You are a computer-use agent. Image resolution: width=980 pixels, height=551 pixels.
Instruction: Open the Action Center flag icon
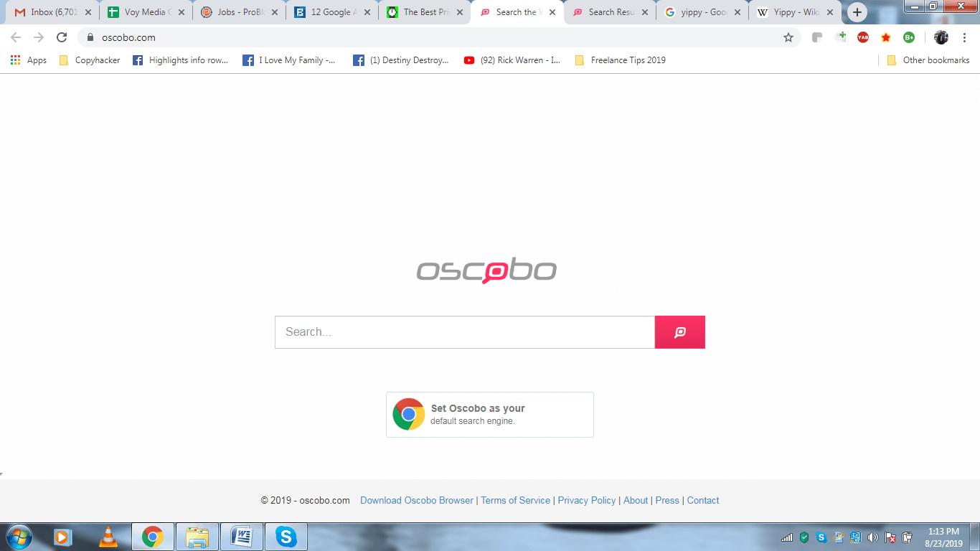click(890, 537)
